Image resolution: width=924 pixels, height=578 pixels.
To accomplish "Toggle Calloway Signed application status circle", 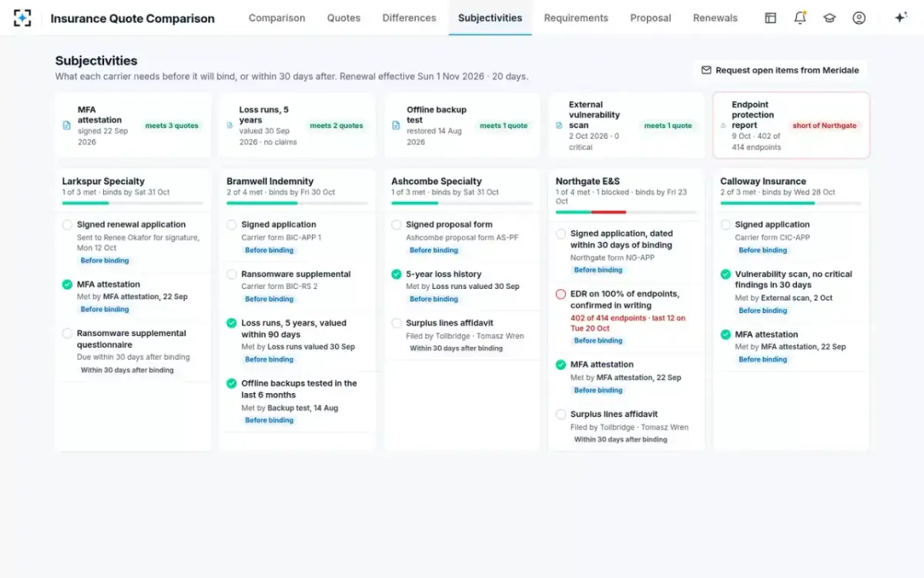I will [x=725, y=225].
